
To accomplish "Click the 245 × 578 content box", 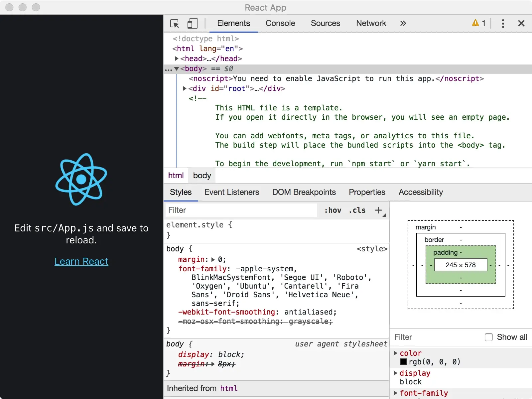I will [x=461, y=265].
